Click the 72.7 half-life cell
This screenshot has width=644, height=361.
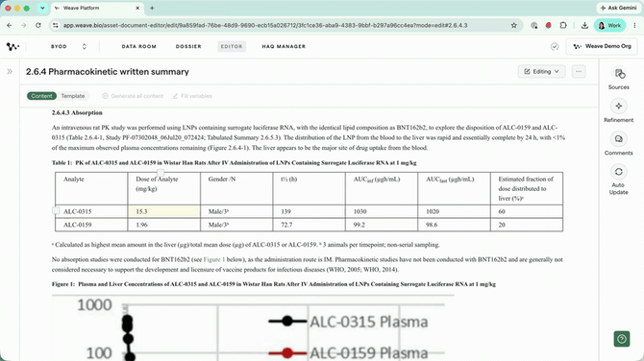(309, 225)
